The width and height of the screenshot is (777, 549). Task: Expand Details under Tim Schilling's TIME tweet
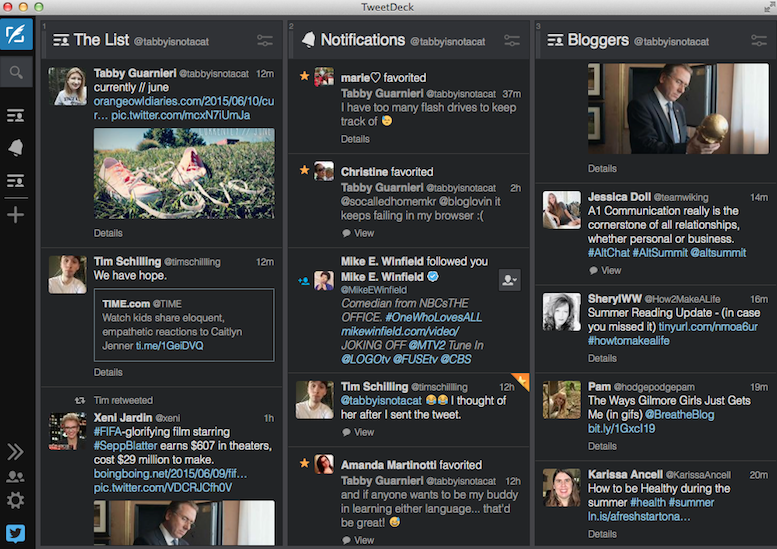pos(108,373)
